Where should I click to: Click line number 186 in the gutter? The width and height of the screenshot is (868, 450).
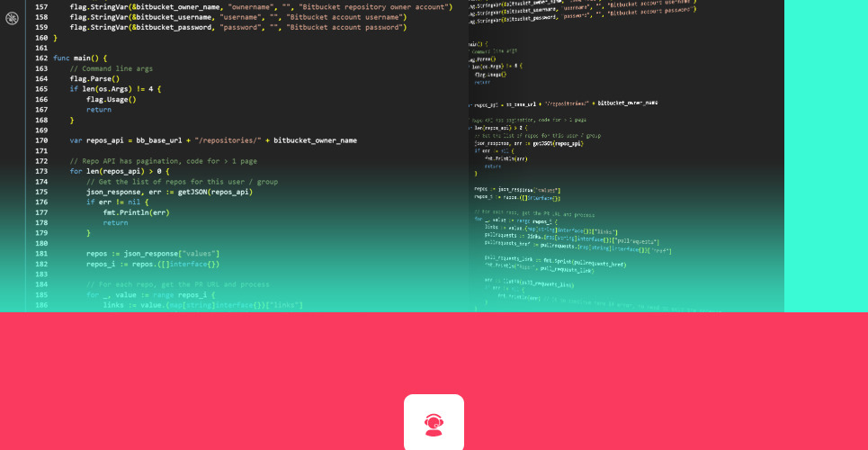pos(41,305)
